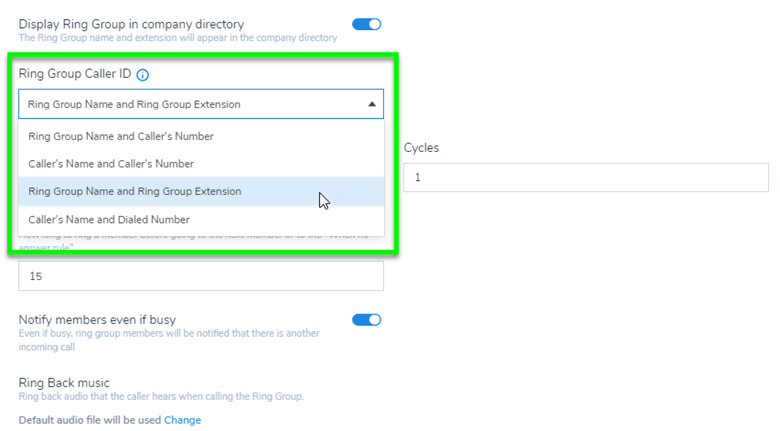Click the Change link for ring back audio
This screenshot has height=431, width=780.
pyautogui.click(x=182, y=420)
